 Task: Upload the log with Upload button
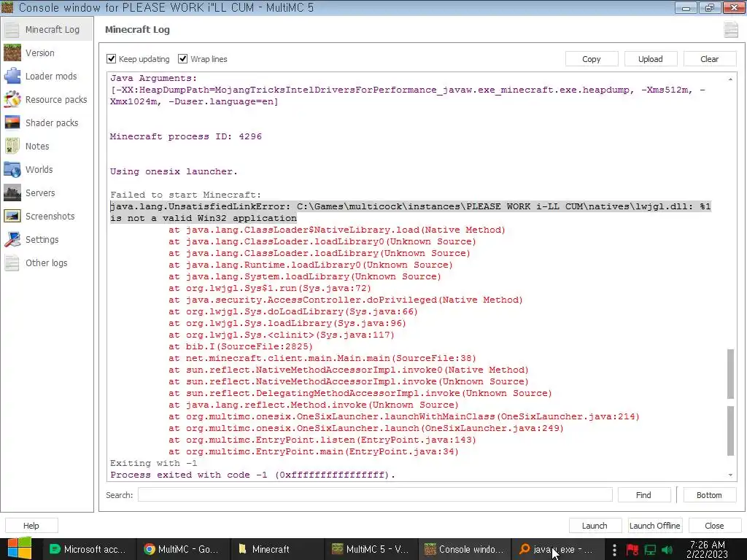coord(650,59)
